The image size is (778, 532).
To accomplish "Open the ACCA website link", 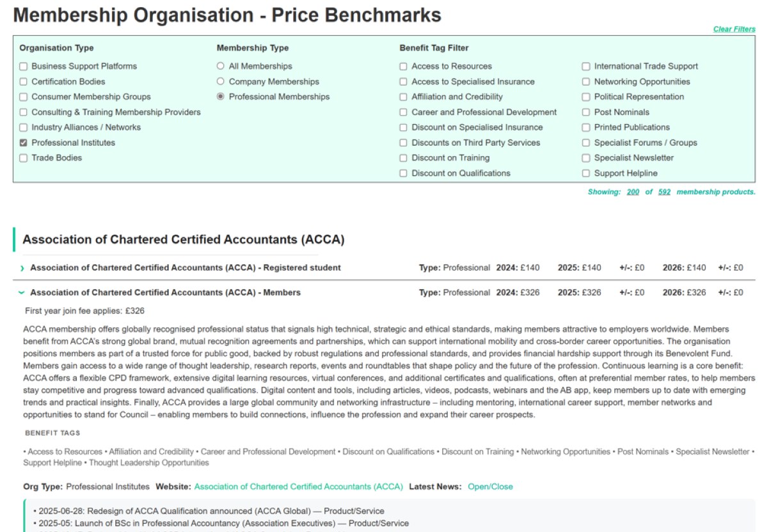I will click(299, 487).
